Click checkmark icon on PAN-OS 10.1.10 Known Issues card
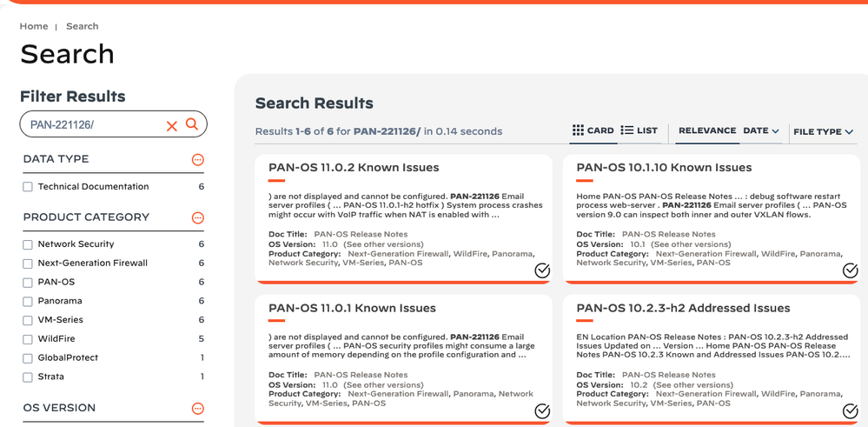This screenshot has width=868, height=427. (x=851, y=270)
